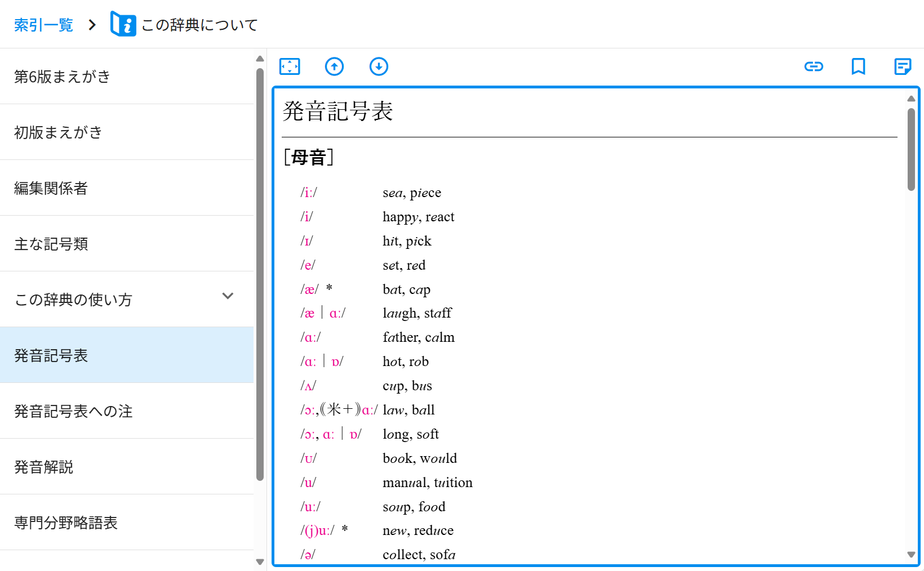Click the example words "long, soft"
This screenshot has width=924, height=571.
click(411, 434)
